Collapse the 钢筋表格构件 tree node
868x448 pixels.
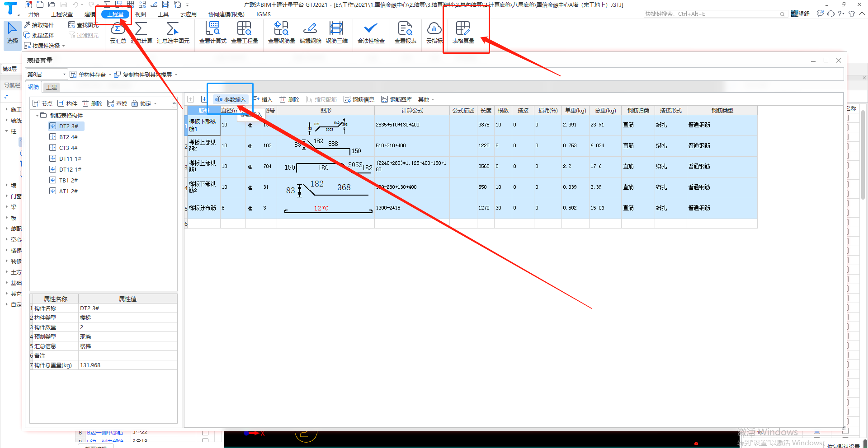pyautogui.click(x=37, y=116)
